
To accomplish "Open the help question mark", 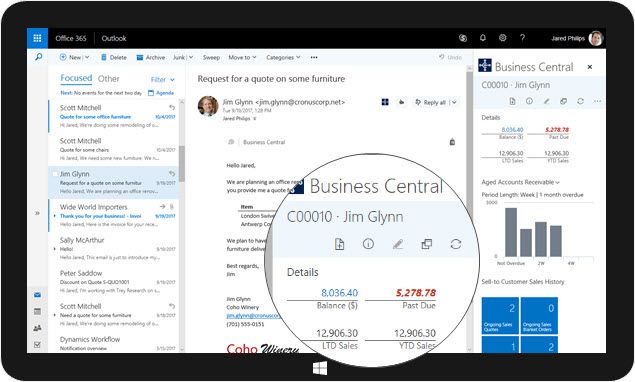I will [522, 38].
